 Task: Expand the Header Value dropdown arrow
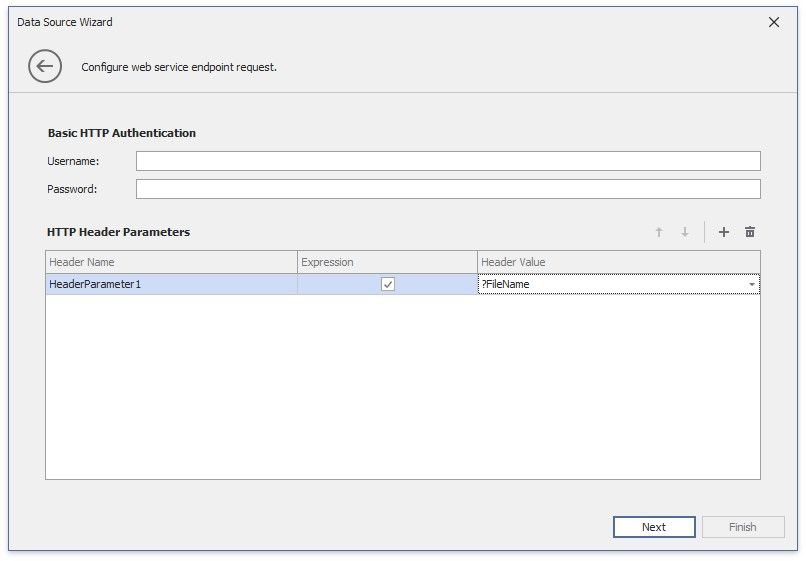click(751, 285)
